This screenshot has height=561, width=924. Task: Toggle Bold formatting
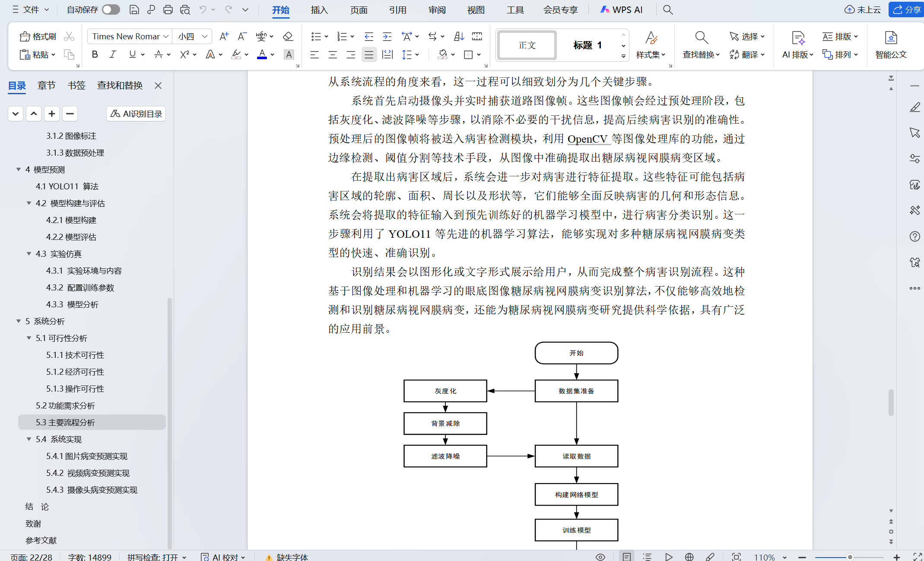(95, 54)
